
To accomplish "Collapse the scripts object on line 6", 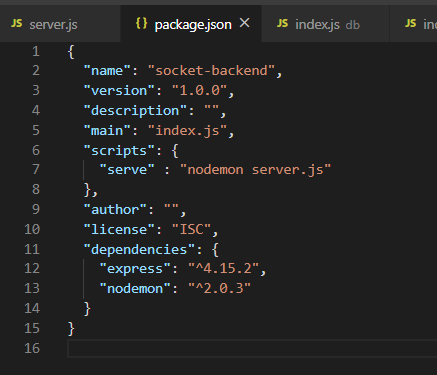I will point(53,150).
